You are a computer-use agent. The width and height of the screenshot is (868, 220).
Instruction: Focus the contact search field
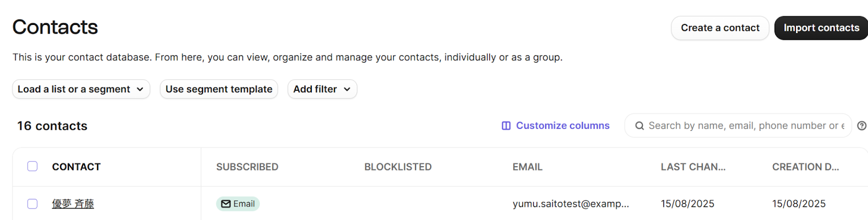point(746,125)
